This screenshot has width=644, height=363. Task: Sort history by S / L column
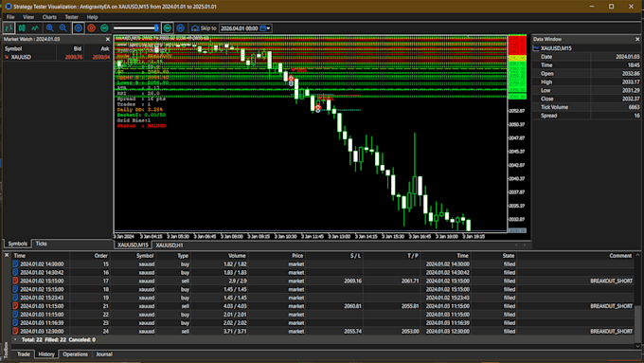point(355,256)
